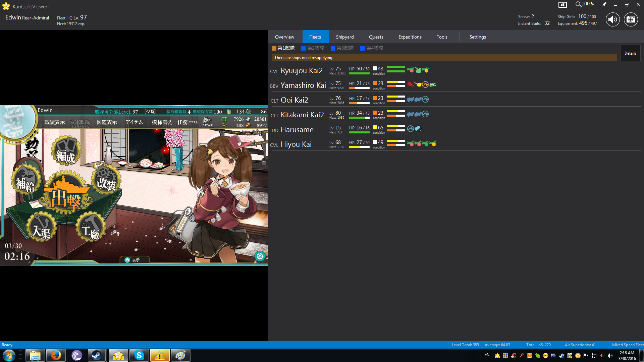Toggle the always-on-top pin icon
This screenshot has width=644, height=362.
coord(604,4)
